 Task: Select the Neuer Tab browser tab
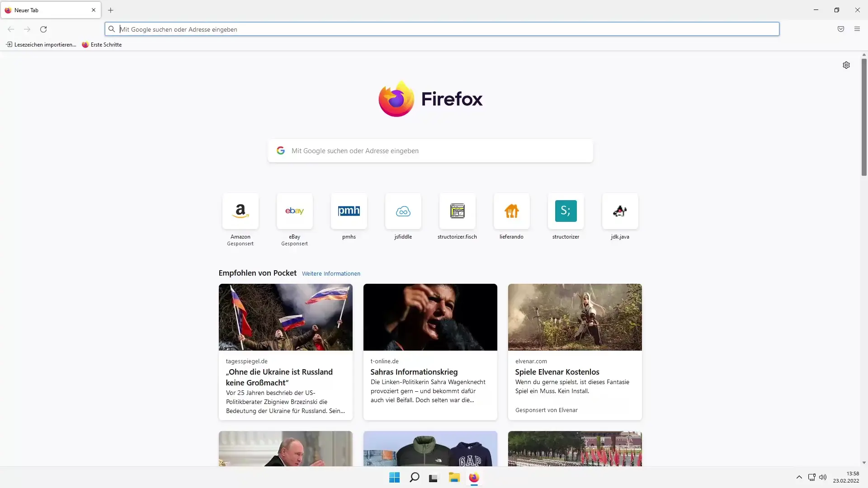point(45,10)
